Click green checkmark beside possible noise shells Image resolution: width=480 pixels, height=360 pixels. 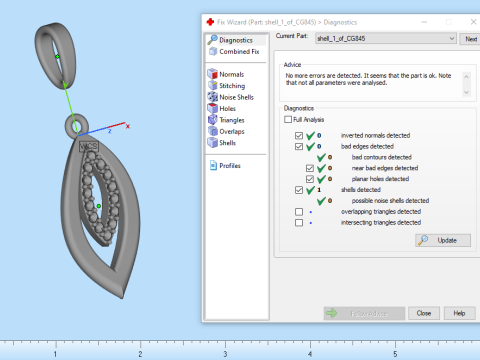[321, 200]
